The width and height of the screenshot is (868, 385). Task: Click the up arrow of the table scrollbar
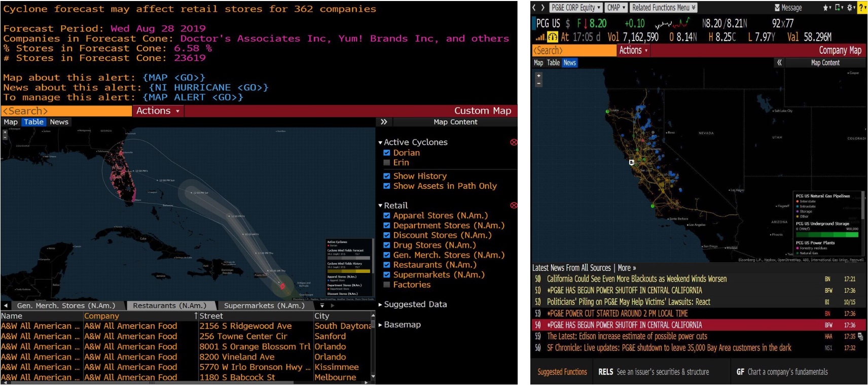click(373, 316)
